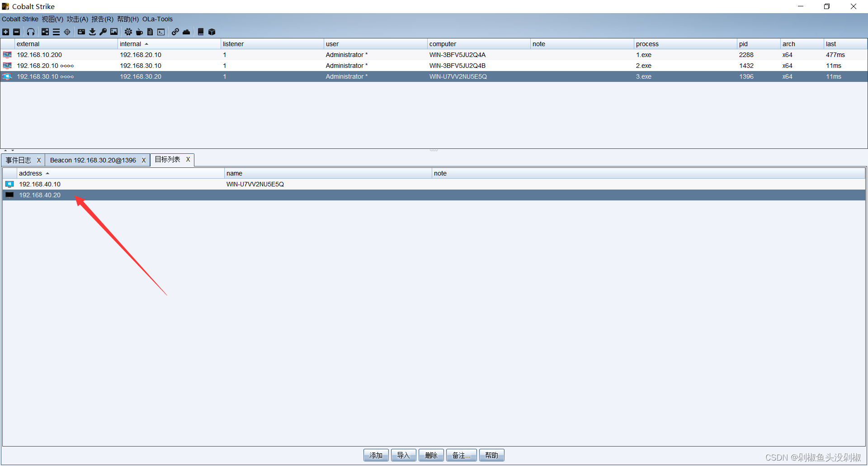Select the 目标列表 tab
Viewport: 868px width, 466px height.
tap(167, 159)
